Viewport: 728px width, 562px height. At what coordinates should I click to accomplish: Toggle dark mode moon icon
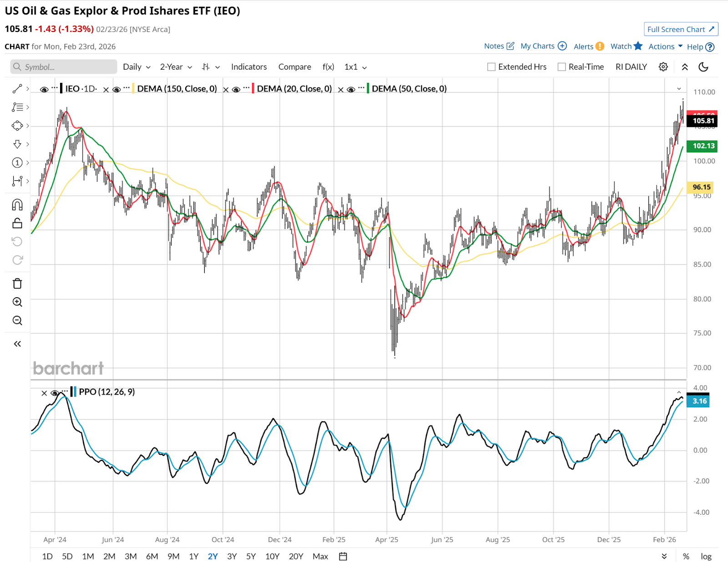[703, 67]
